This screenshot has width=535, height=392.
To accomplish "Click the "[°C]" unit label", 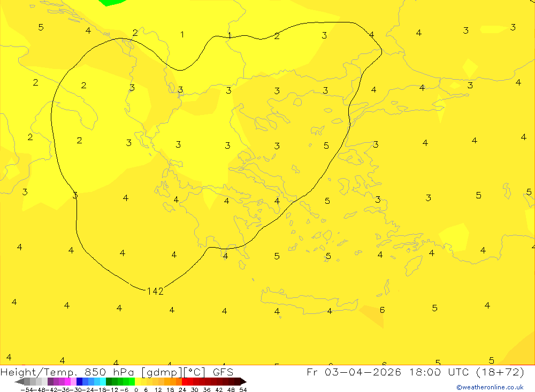I will pyautogui.click(x=195, y=372).
